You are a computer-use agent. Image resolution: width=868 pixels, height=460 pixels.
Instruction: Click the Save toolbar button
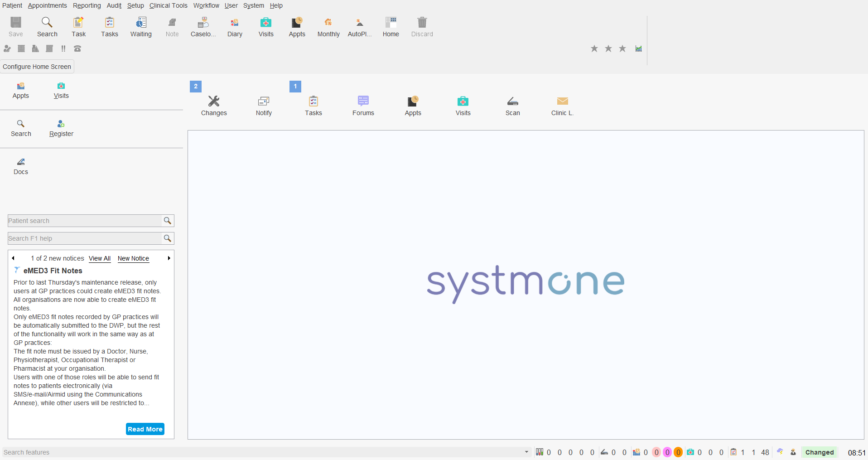coord(16,27)
